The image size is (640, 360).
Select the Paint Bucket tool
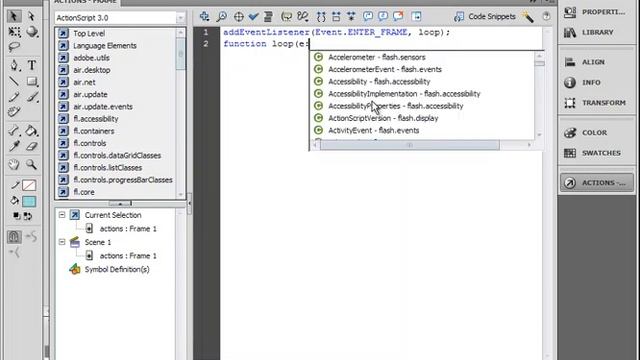31,131
